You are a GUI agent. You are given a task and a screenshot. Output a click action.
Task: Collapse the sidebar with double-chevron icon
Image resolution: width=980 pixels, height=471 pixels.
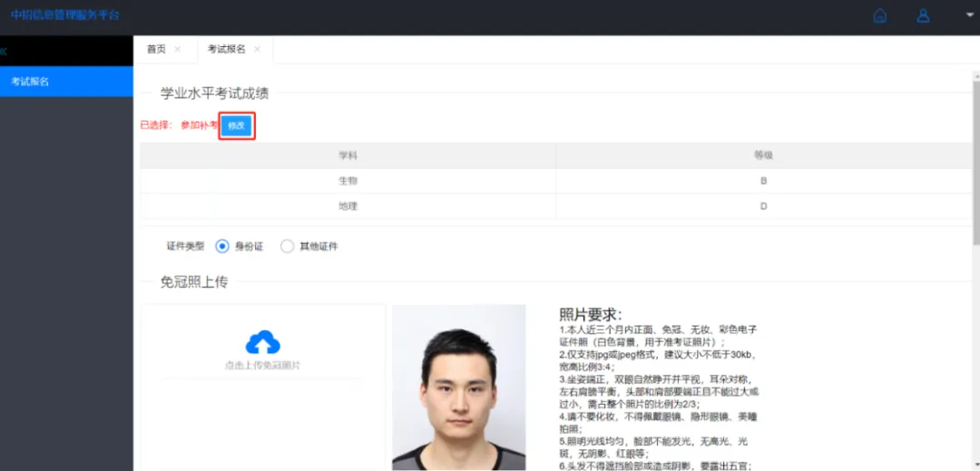3,51
